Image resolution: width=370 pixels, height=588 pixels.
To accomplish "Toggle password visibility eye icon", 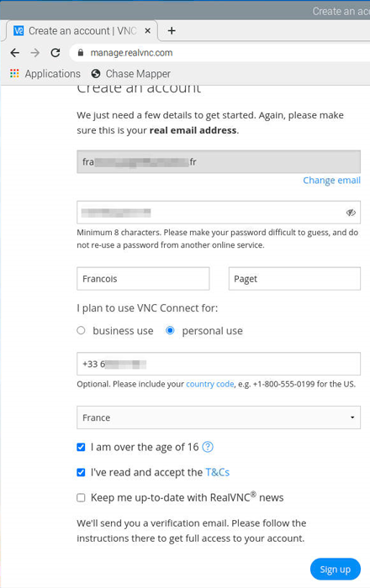I will 351,213.
